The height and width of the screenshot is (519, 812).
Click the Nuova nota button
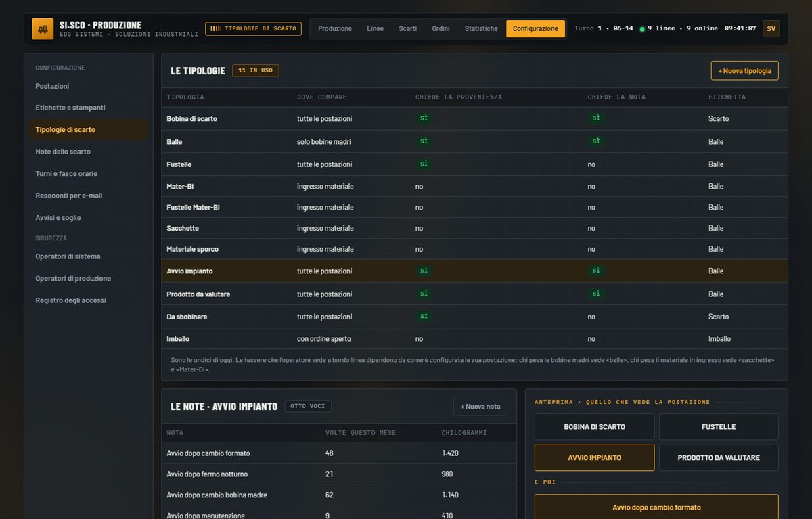[480, 406]
